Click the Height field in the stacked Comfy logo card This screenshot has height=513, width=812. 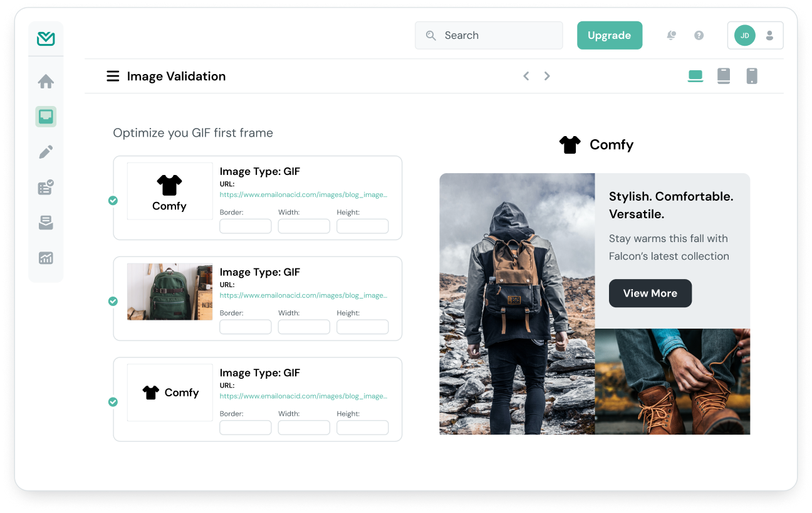363,226
